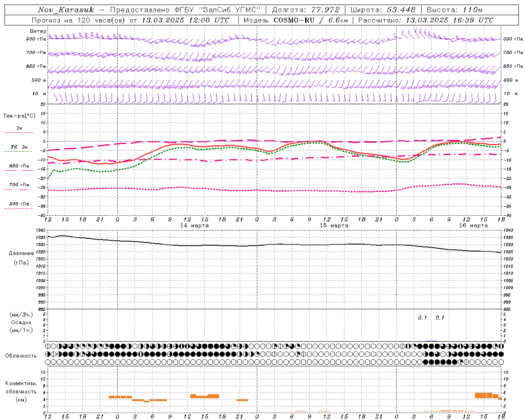Select the forecast start time "13.03.2025 12:00 UTC"
The width and height of the screenshot is (525, 420).
click(185, 20)
